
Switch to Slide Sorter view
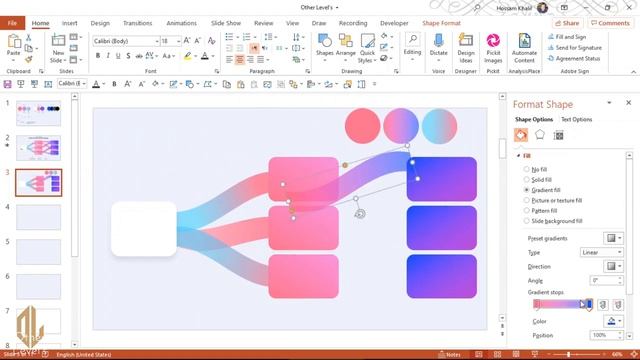point(498,354)
